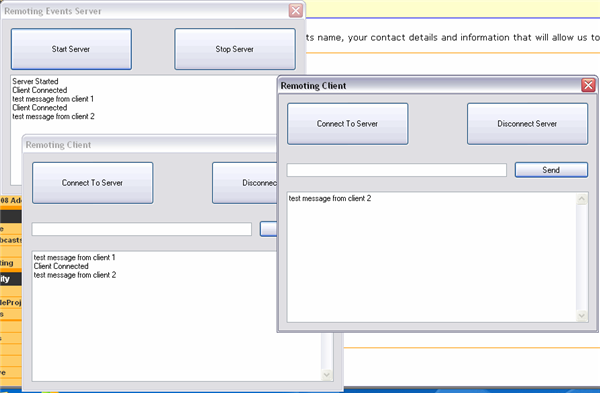This screenshot has width=600, height=393.
Task: Click Disconnect Server in front Remoting Client
Action: [x=527, y=124]
